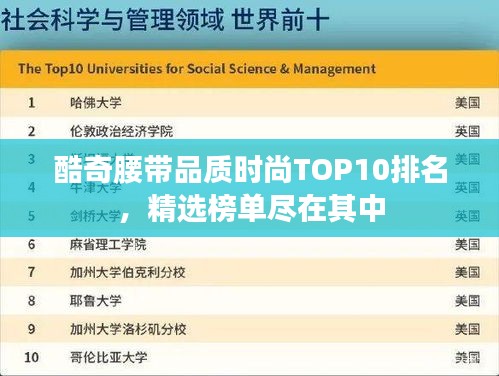Select the 伦敦政治经济学院 entry

click(x=121, y=131)
